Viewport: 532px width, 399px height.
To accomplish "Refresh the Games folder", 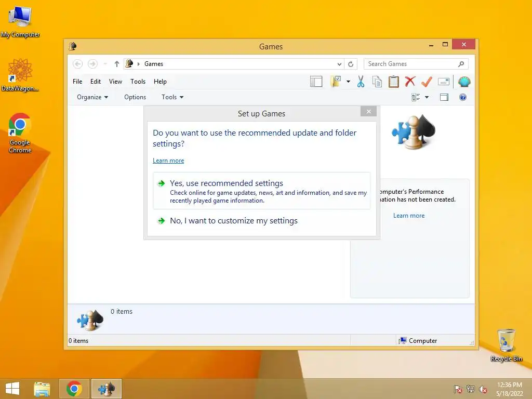I will (x=351, y=64).
